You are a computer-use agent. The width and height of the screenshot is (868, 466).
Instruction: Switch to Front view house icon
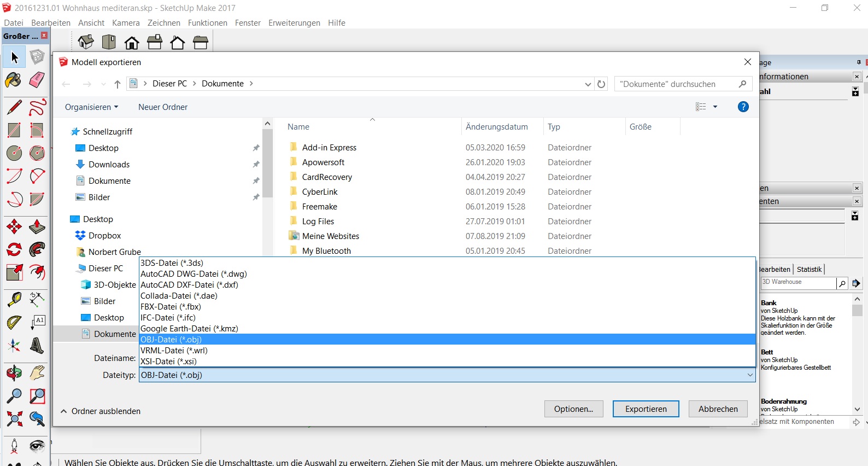[x=132, y=42]
